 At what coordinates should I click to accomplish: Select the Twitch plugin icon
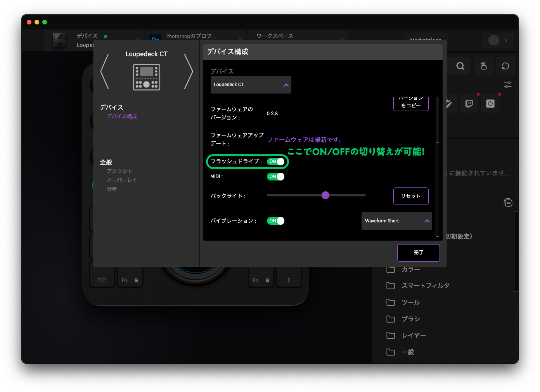(469, 104)
